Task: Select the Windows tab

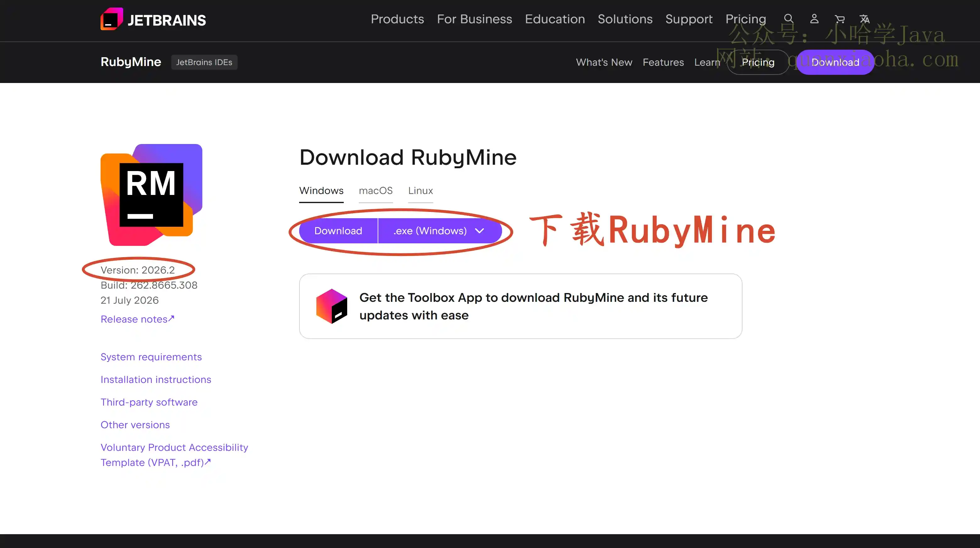Action: pos(321,191)
